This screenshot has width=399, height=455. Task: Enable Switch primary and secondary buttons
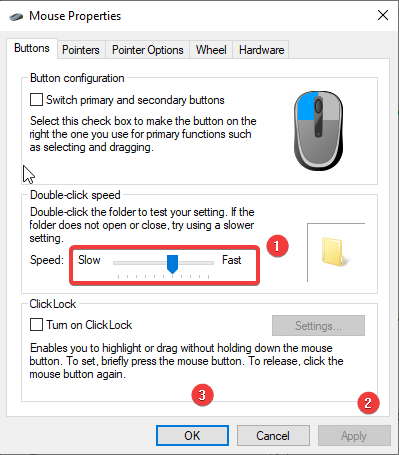(36, 100)
